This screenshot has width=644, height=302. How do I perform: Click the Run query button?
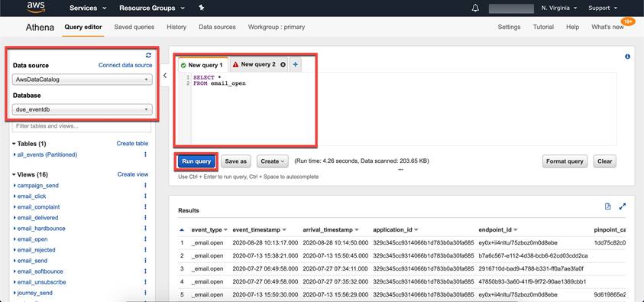[x=197, y=161]
